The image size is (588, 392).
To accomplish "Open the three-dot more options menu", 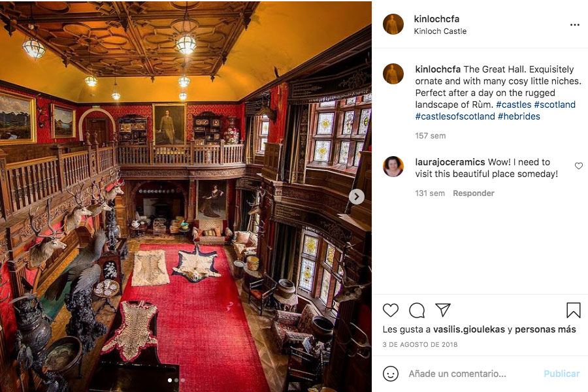I will pos(574,25).
